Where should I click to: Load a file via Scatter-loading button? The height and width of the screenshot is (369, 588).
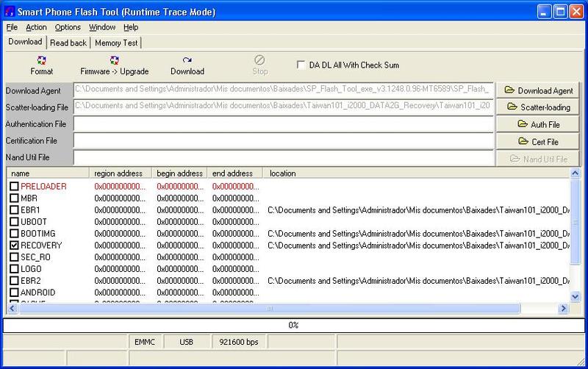point(538,107)
